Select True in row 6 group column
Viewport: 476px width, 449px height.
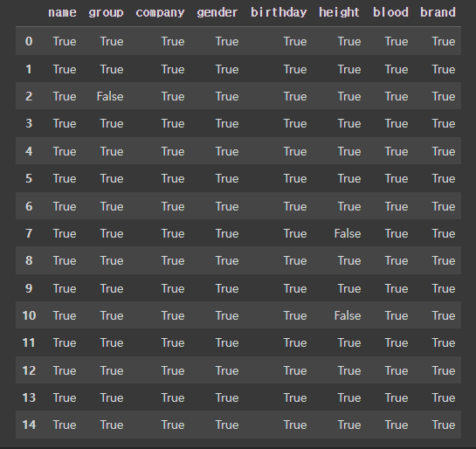click(x=112, y=207)
